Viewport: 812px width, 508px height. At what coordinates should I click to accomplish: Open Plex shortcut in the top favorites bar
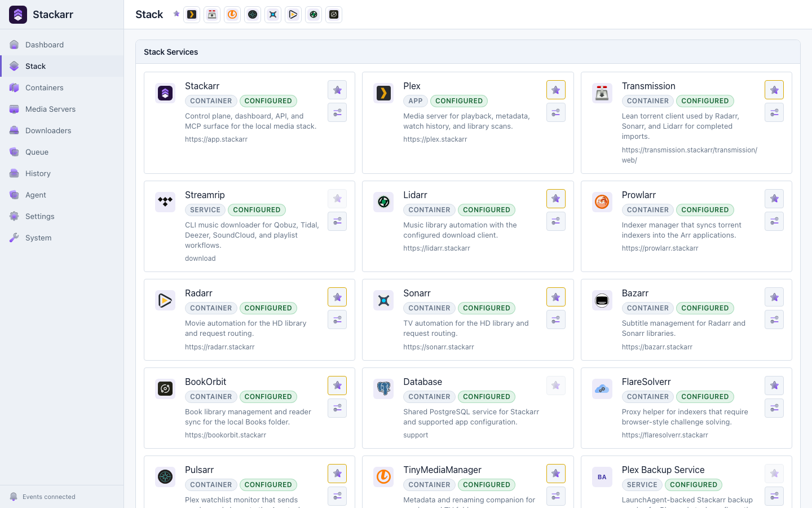point(192,15)
